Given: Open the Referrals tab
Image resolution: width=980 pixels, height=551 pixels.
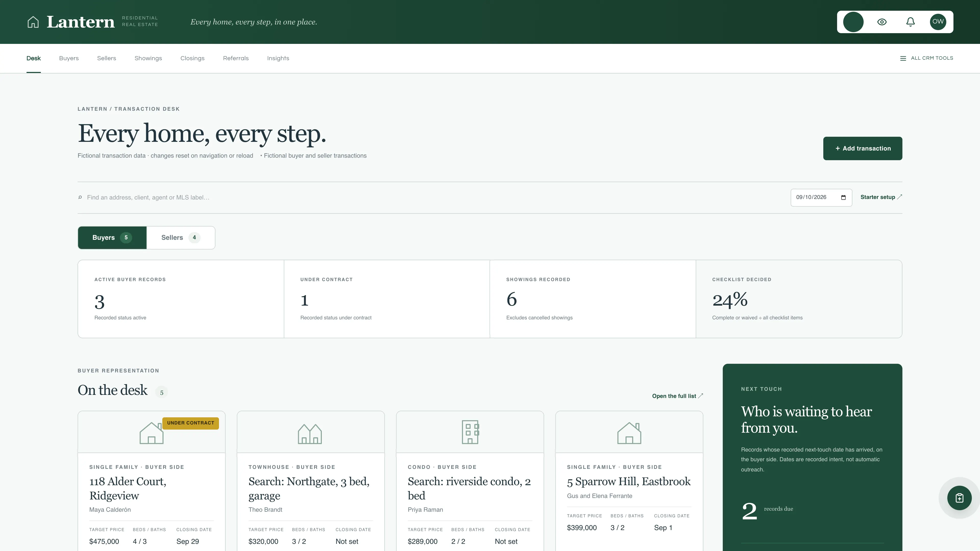Looking at the screenshot, I should 236,58.
